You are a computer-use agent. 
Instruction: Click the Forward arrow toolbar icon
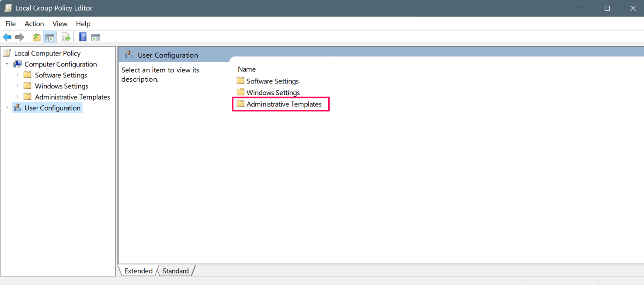click(19, 37)
